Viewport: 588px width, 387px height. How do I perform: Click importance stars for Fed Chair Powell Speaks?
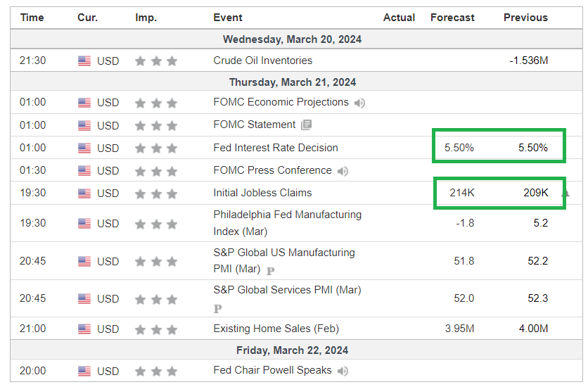click(156, 372)
